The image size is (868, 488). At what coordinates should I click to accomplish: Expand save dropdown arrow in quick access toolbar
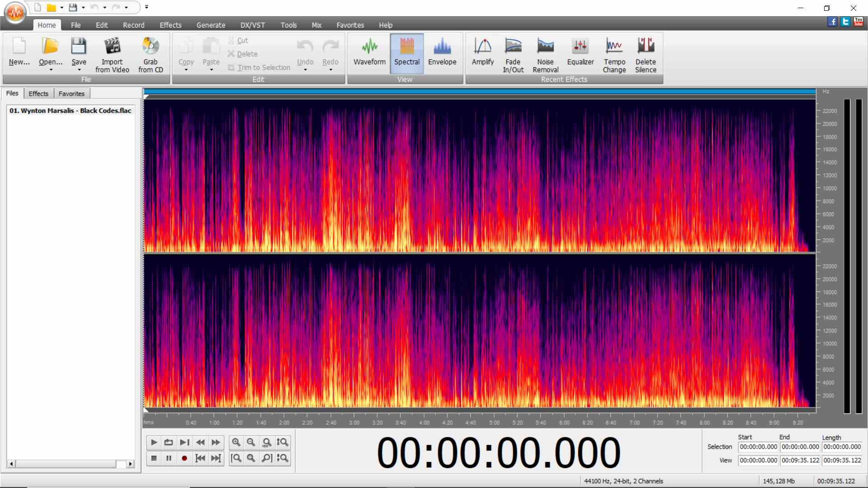point(83,8)
